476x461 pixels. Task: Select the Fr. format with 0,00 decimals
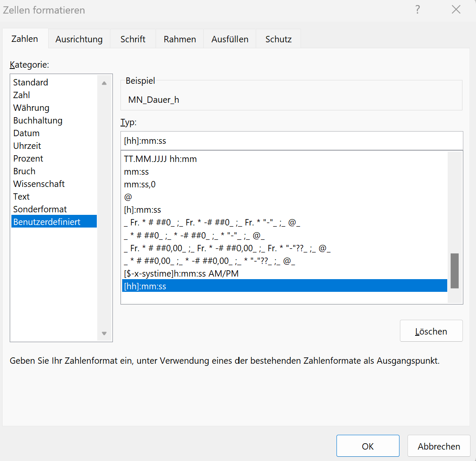285,248
